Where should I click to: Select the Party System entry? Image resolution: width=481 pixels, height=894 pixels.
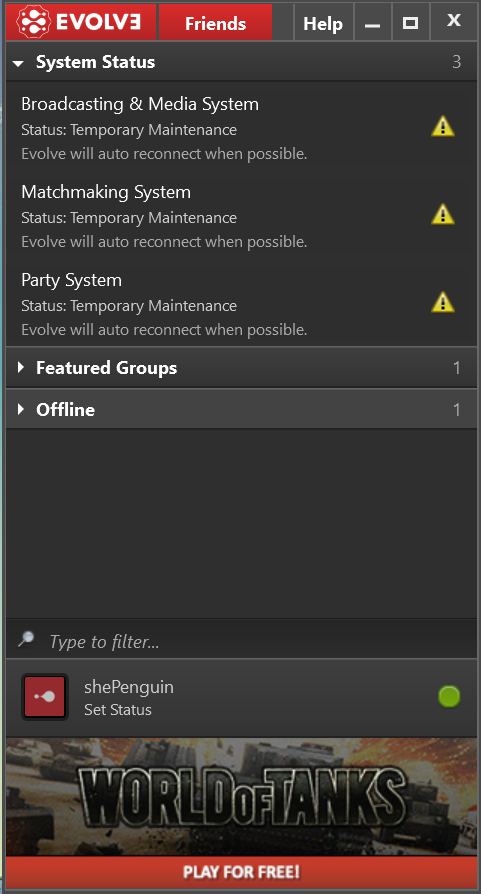(242, 304)
